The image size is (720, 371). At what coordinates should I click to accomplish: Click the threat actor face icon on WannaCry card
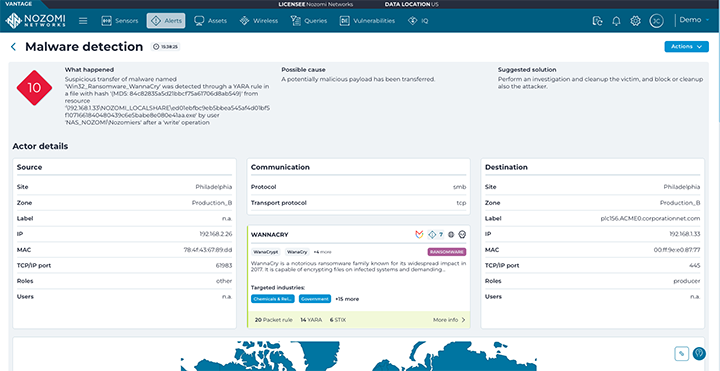tap(462, 235)
